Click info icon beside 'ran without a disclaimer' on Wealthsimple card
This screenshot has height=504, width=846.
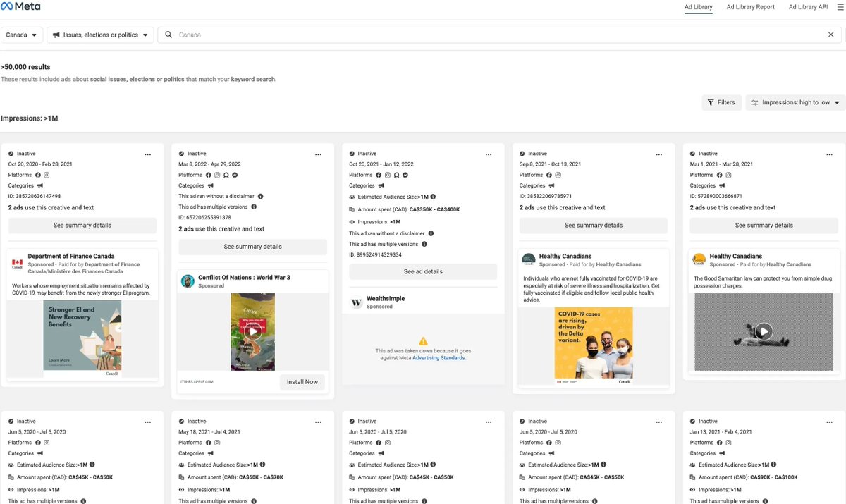pyautogui.click(x=431, y=233)
